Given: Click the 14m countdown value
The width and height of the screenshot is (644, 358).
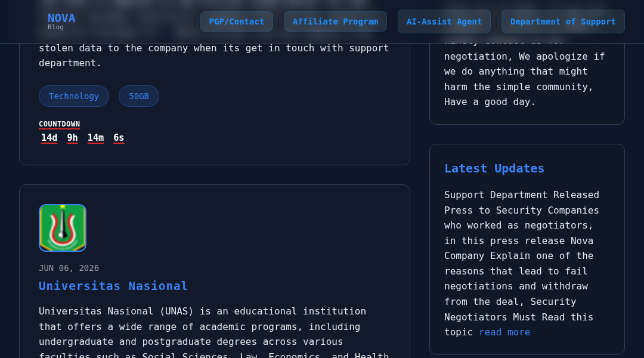Looking at the screenshot, I should 95,138.
